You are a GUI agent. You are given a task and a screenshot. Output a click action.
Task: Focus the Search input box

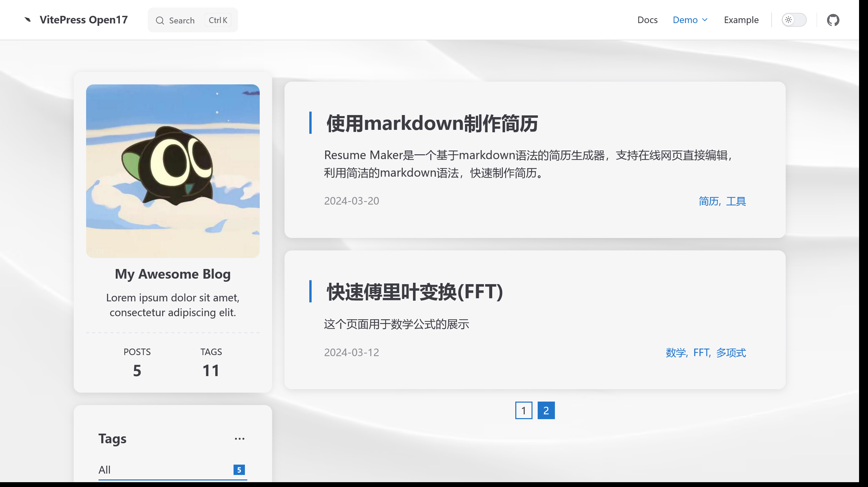pos(193,20)
